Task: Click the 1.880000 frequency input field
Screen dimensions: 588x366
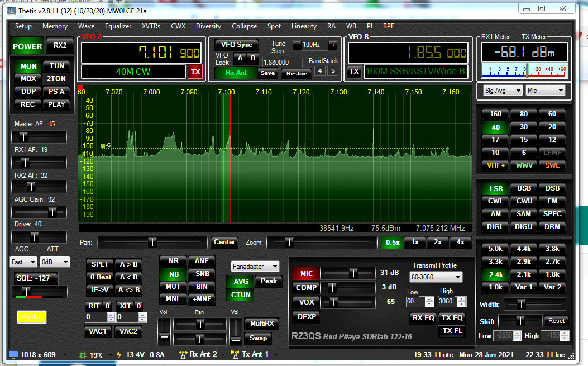Action: [282, 63]
